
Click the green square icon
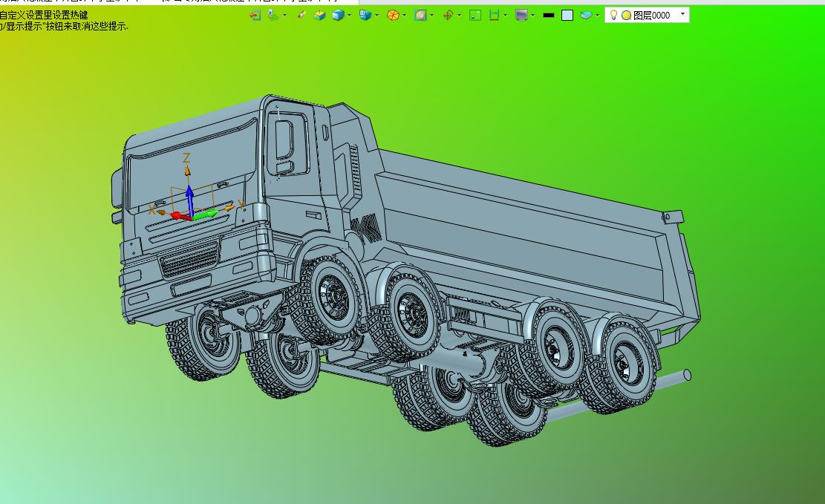[475, 16]
